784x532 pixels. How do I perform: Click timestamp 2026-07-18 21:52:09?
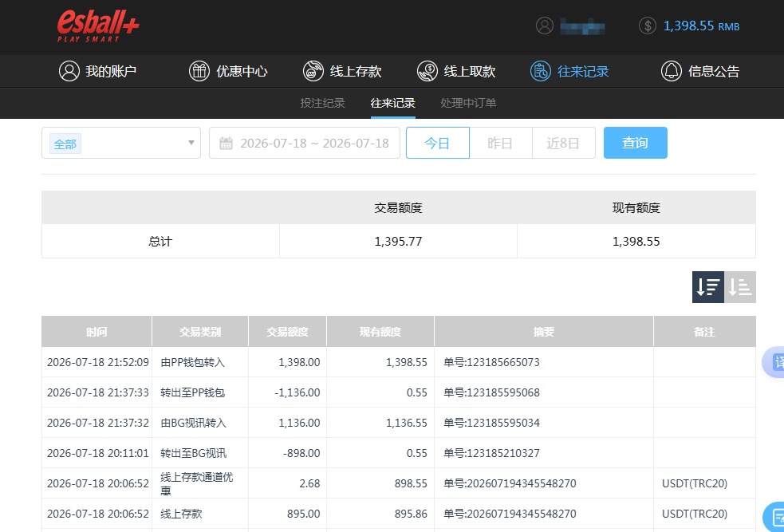click(x=98, y=362)
